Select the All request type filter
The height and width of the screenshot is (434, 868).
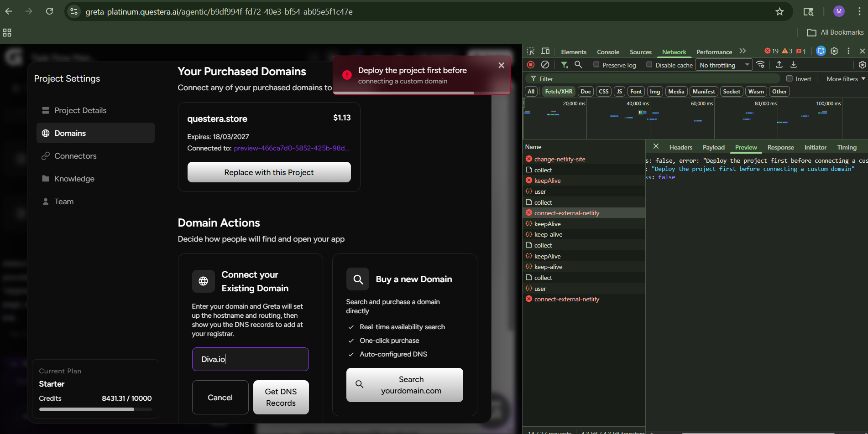click(x=531, y=92)
